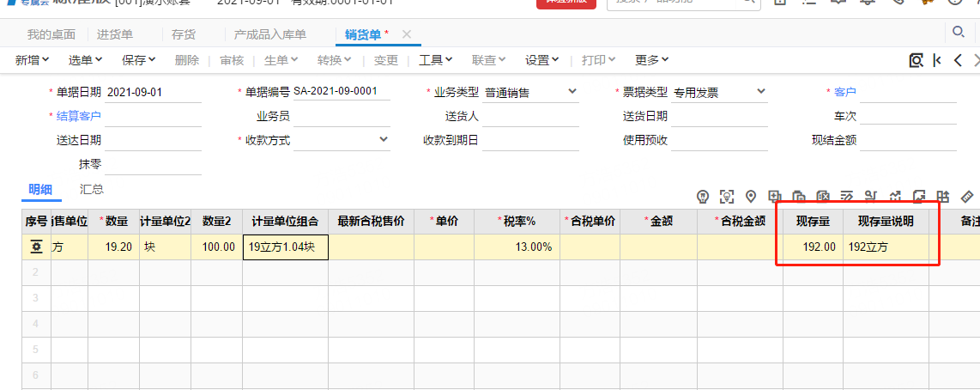This screenshot has width=980, height=390.
Task: Click the 业务员 input field
Action: coord(342,117)
